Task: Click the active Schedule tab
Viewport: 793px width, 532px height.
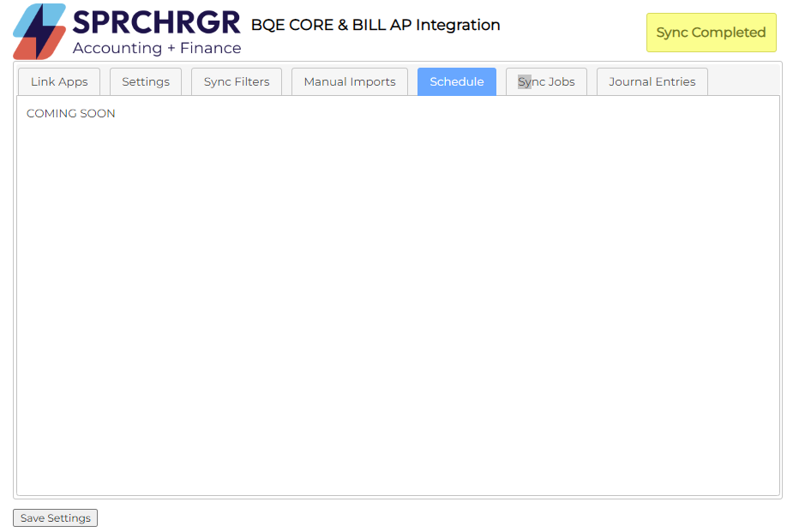Action: point(457,82)
